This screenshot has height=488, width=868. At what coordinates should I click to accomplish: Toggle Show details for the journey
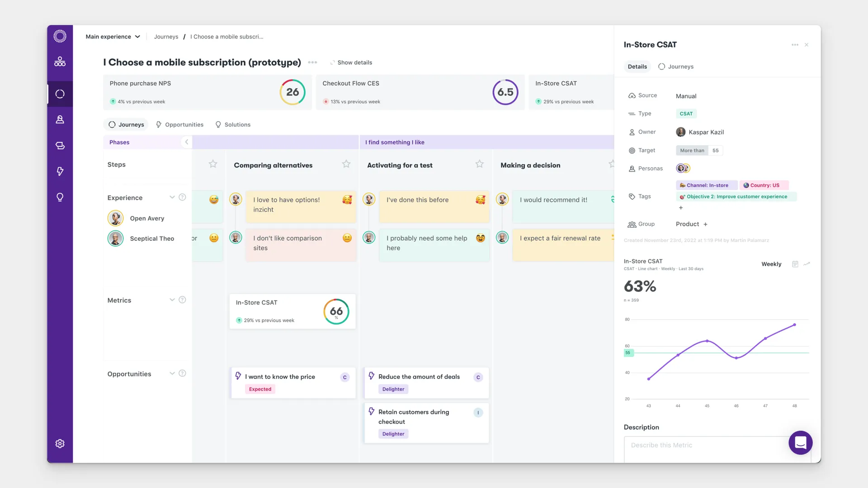pos(351,62)
